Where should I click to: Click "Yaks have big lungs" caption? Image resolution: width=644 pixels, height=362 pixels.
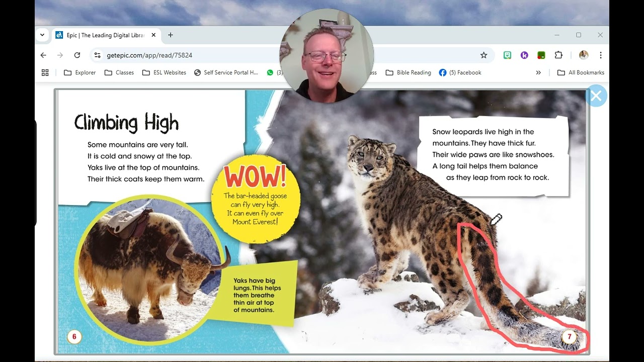[x=257, y=295]
